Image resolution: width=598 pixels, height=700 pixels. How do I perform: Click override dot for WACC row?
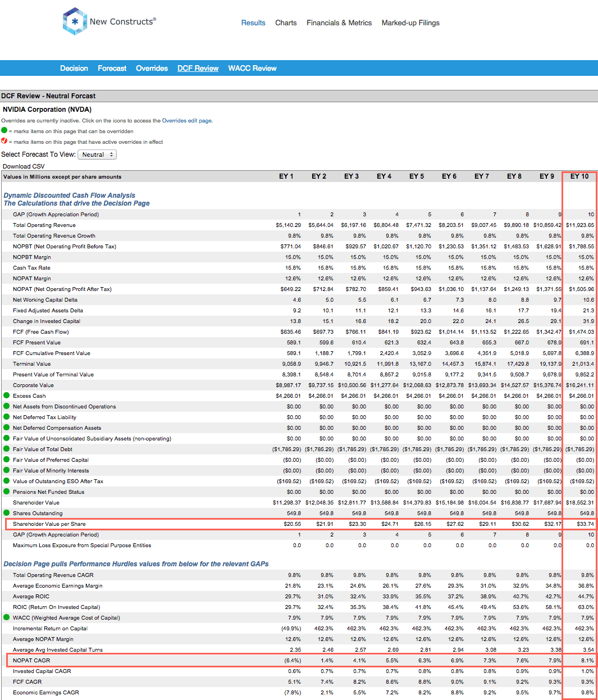[7, 617]
